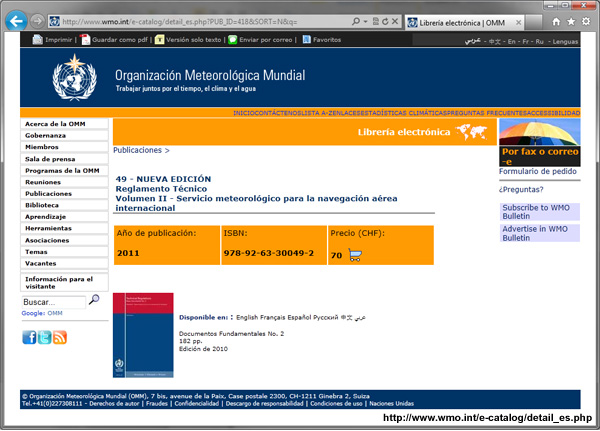Open Temas menu item
Viewport: 600px width, 431px height.
[x=64, y=252]
